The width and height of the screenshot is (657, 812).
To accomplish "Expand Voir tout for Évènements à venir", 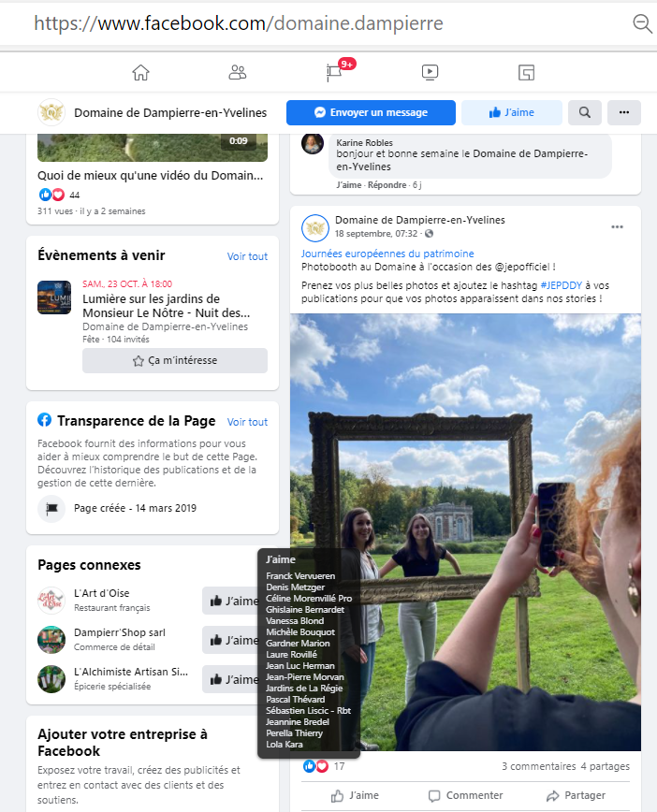I will (x=247, y=256).
